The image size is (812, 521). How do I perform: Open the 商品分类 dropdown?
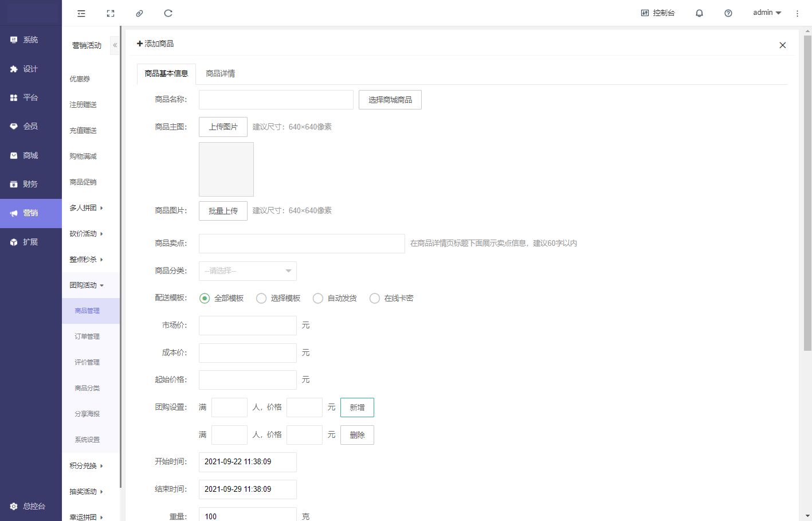click(248, 271)
